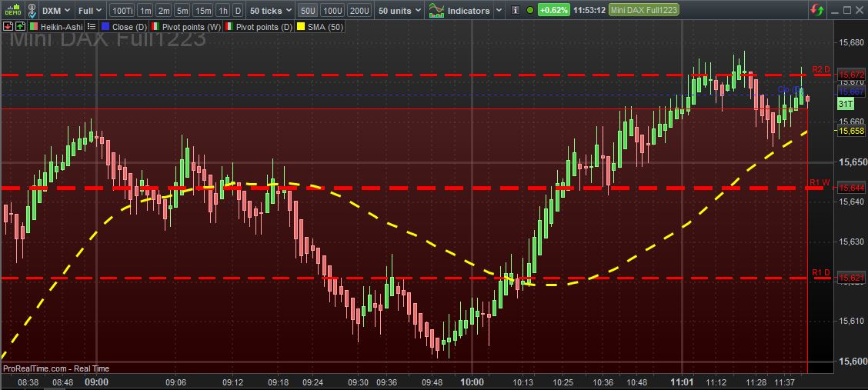Click the Pivot points (W) color icon
This screenshot has height=390, width=868.
(x=155, y=26)
